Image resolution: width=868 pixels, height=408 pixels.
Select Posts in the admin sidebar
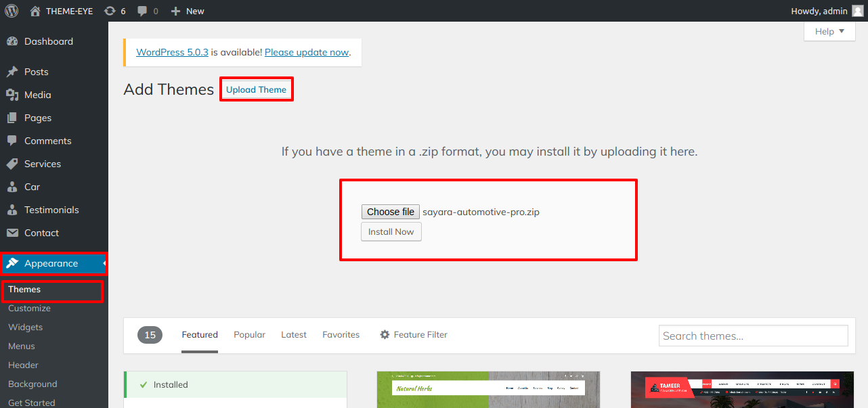[37, 71]
